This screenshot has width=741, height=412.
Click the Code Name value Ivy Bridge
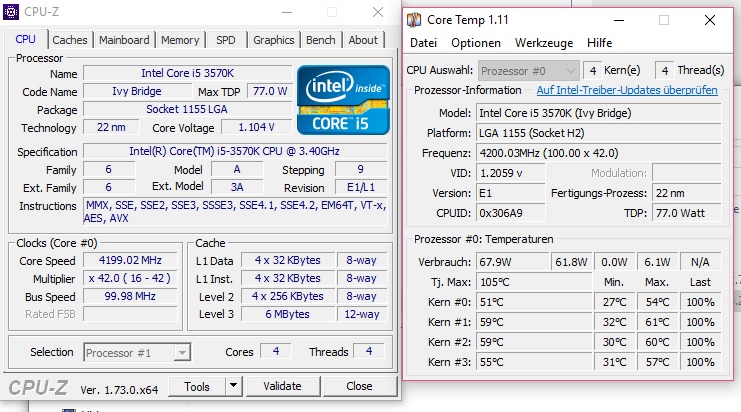pyautogui.click(x=137, y=91)
